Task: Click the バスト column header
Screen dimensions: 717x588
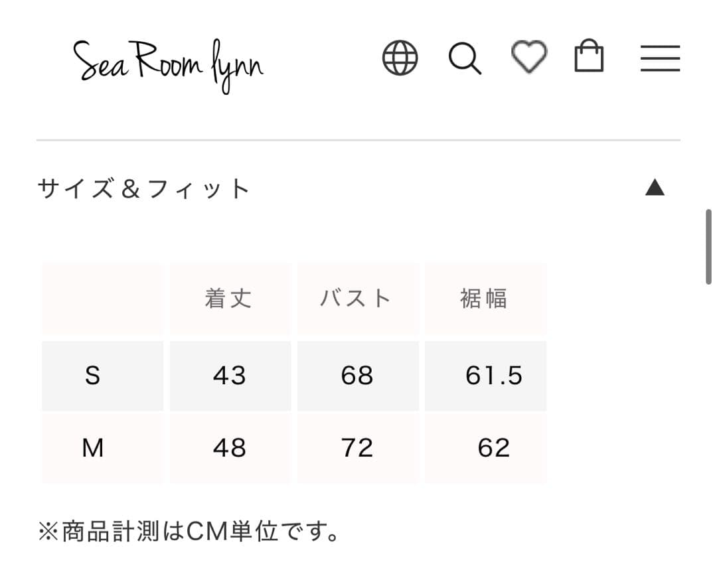Action: pyautogui.click(x=357, y=299)
